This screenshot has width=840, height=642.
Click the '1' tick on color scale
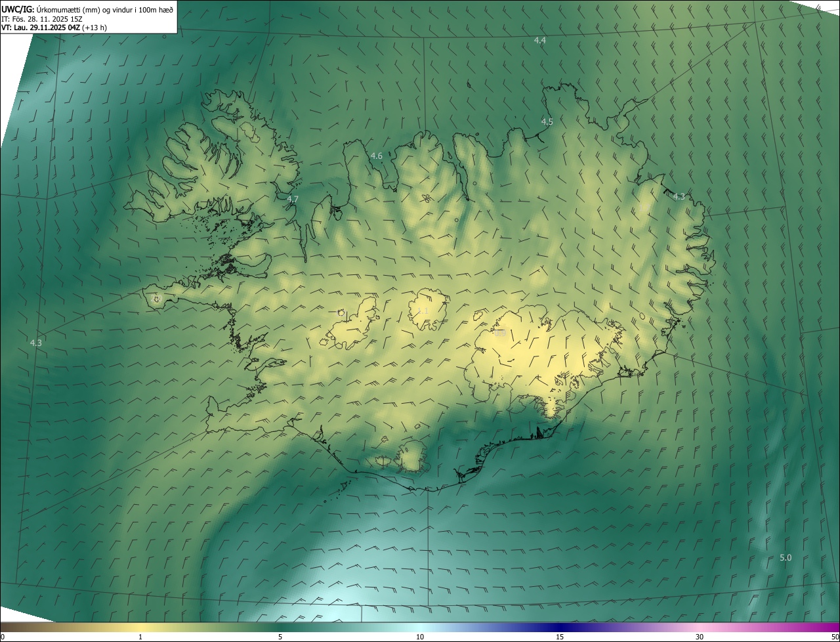click(x=140, y=637)
